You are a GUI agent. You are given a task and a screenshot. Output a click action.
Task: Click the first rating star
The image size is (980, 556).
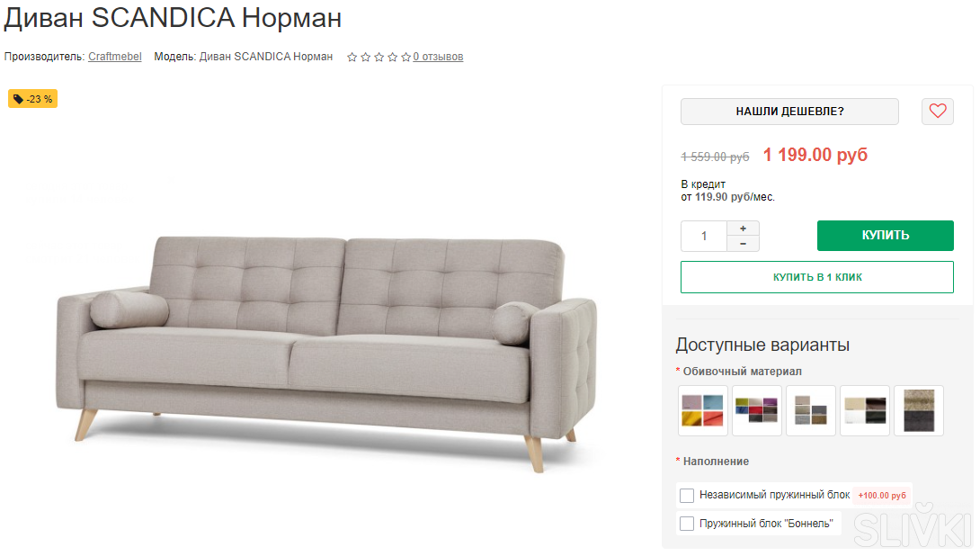(352, 58)
